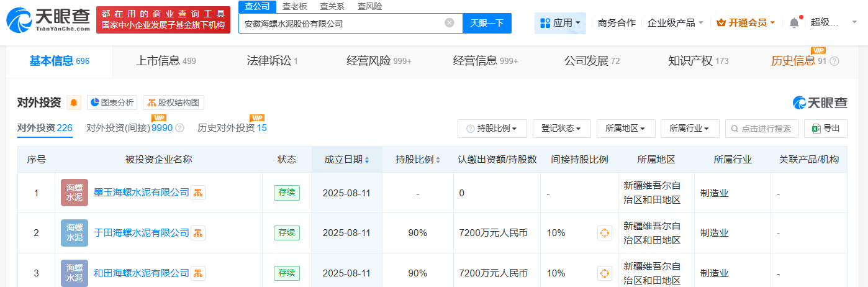The width and height of the screenshot is (868, 287).
Task: Expand the 持股比例 filter dropdown
Action: [492, 129]
